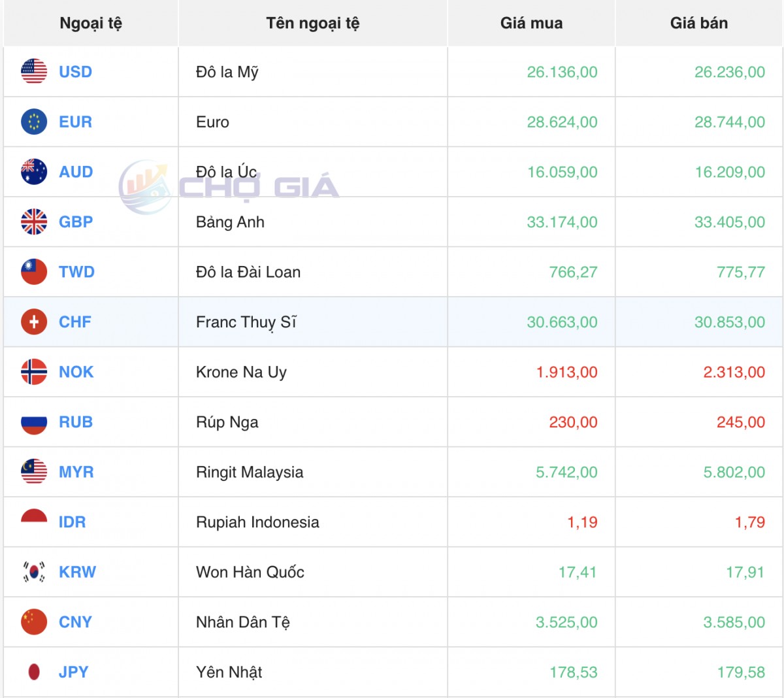
Task: Click the Japanese flag icon
Action: point(34,672)
